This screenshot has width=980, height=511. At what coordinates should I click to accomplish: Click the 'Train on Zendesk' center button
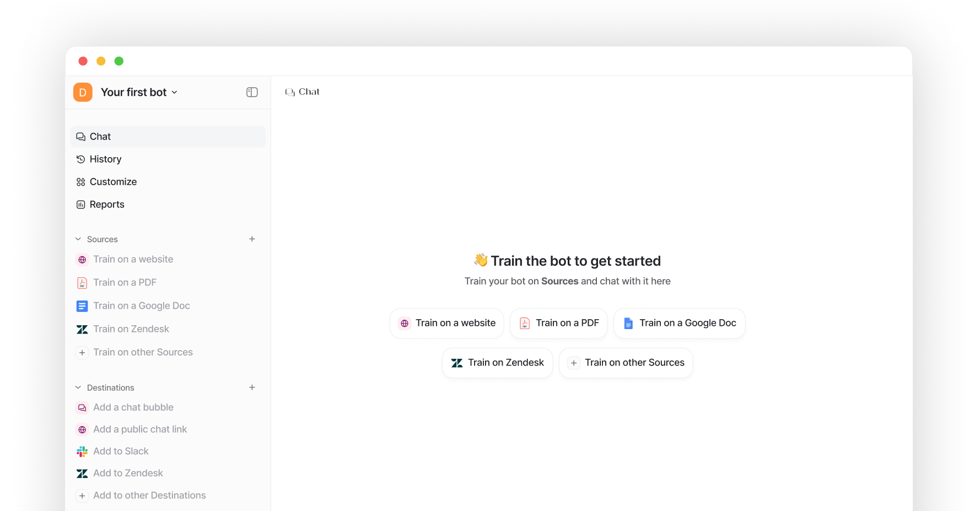498,363
